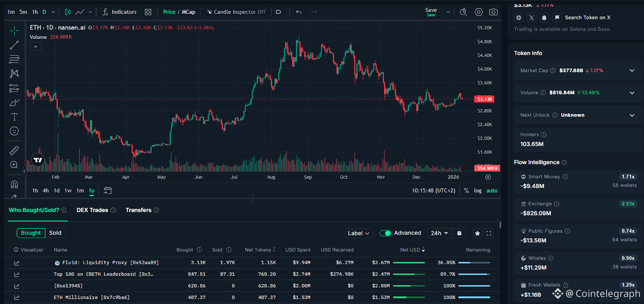Viewport: 644px width, 304px height.
Task: Toggle log scale on the chart
Action: [478, 191]
